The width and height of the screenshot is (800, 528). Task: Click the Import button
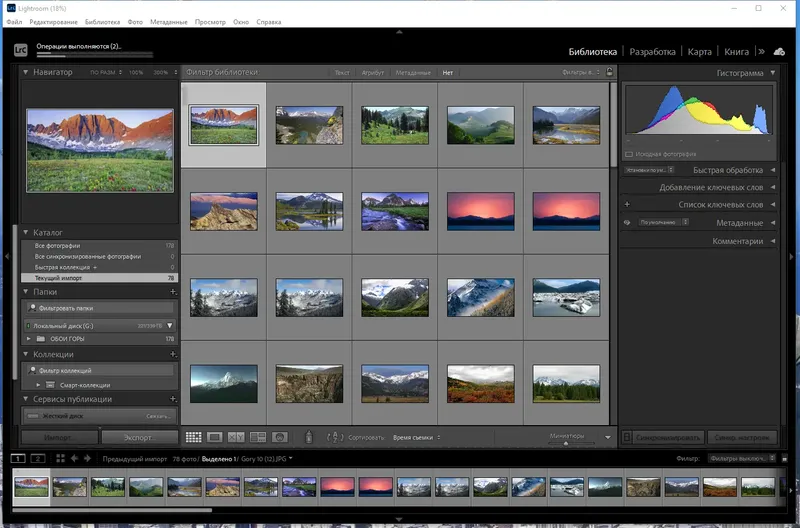click(59, 438)
